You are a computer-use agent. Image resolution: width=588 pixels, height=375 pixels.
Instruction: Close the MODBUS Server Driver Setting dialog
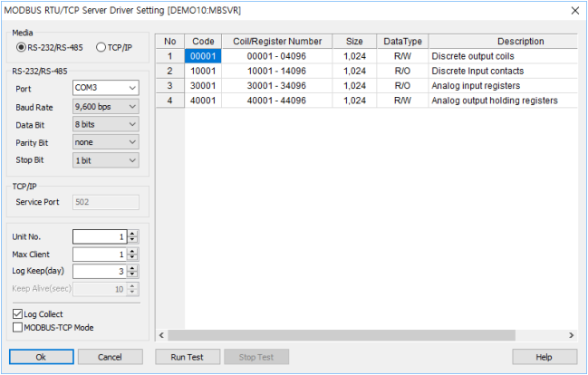coord(575,11)
